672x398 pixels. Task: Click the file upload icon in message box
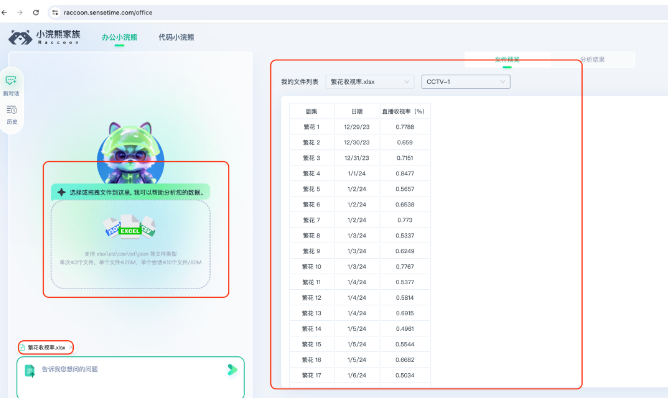tap(30, 371)
